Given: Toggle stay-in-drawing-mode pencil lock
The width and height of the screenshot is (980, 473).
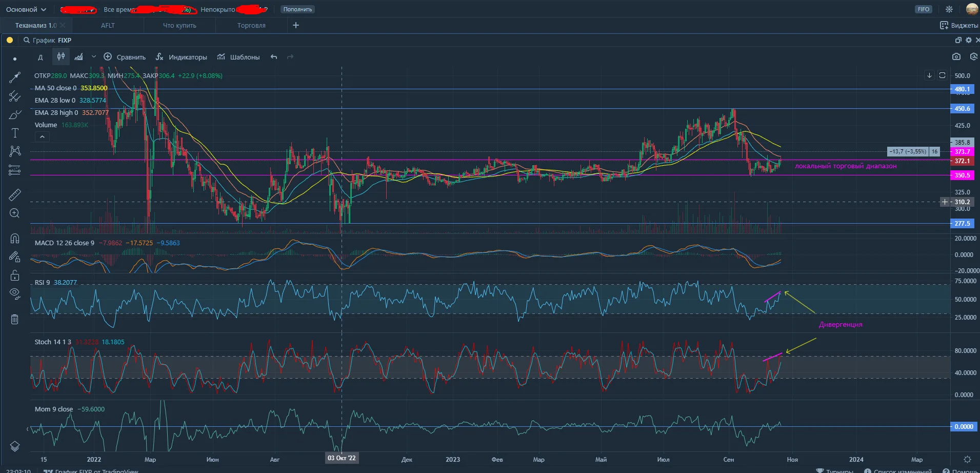Looking at the screenshot, I should 15,257.
